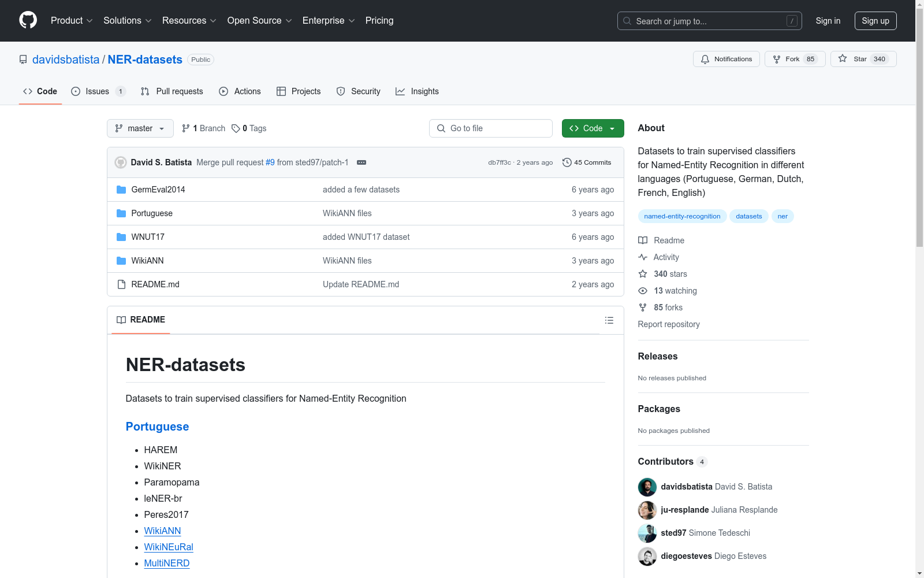Expand the Enterprise menu
This screenshot has width=924, height=578.
329,21
